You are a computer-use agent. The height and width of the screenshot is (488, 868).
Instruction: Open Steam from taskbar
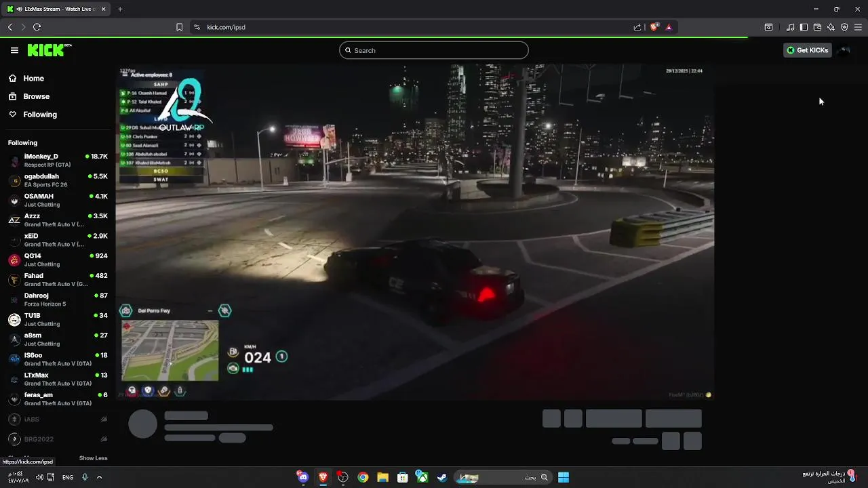tap(441, 477)
